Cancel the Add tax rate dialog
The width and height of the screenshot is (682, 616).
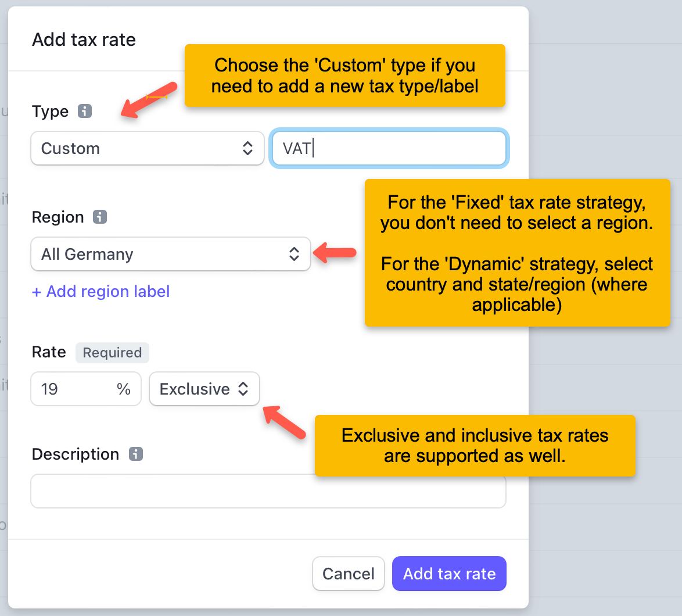[348, 574]
